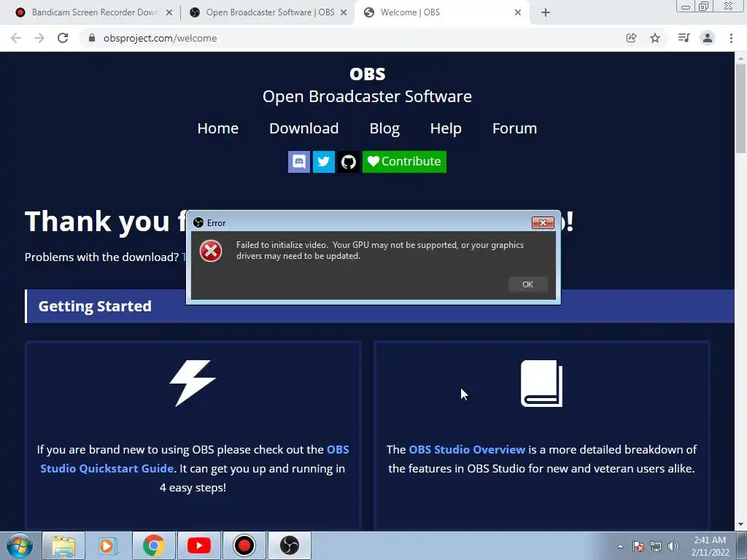Click the scrollbar up arrow
The height and width of the screenshot is (560, 747).
pyautogui.click(x=740, y=58)
